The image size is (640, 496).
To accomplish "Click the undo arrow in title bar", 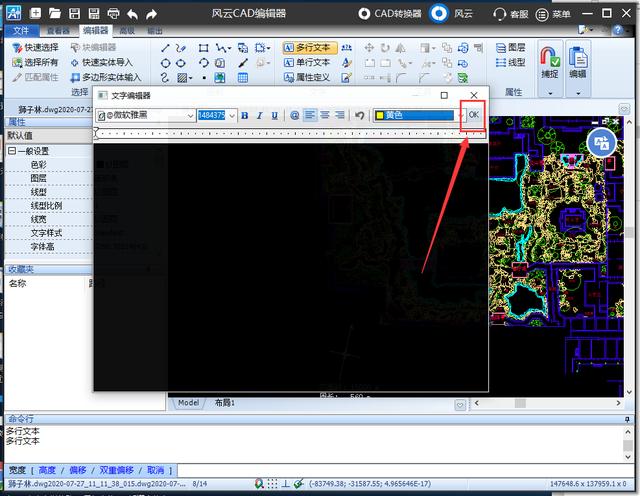I will (x=132, y=14).
